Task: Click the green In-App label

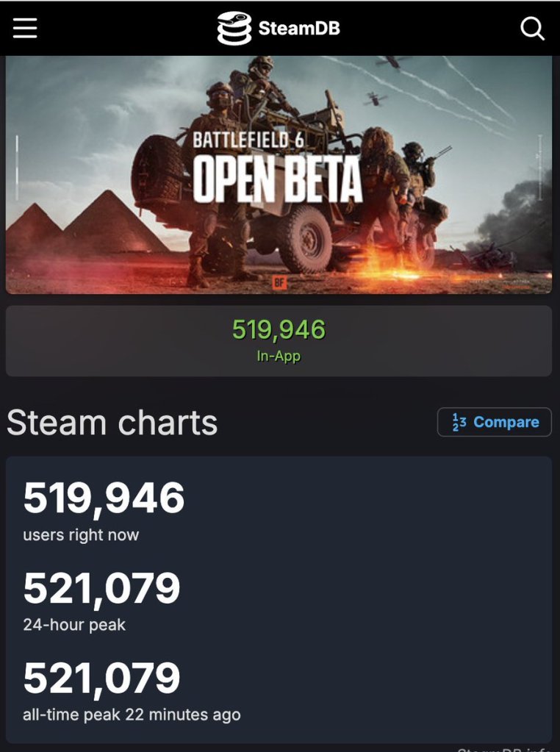Action: point(279,357)
